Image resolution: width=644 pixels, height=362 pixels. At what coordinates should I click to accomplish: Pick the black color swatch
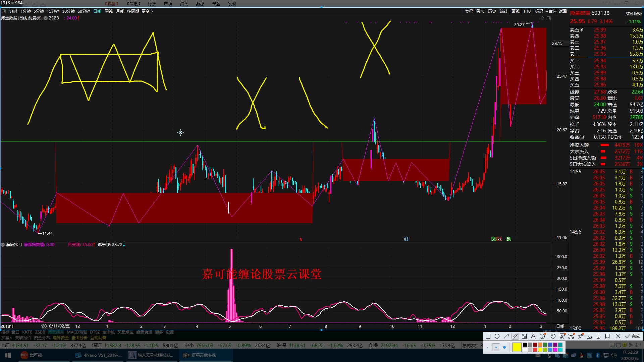click(x=525, y=345)
